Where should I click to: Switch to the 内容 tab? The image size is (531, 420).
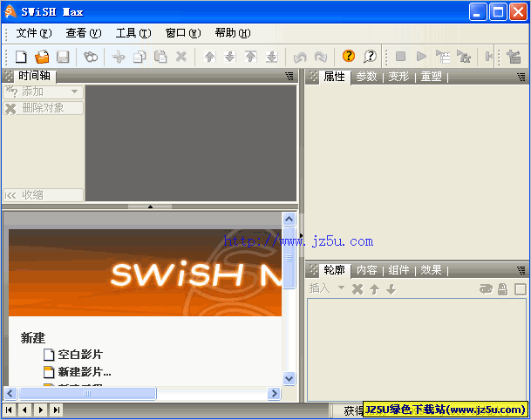coord(366,270)
